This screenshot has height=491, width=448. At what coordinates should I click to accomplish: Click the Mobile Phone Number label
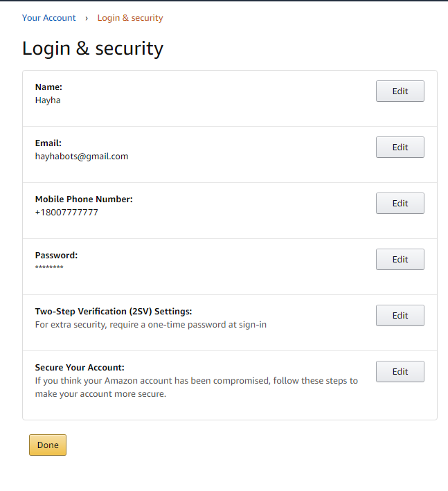(84, 199)
